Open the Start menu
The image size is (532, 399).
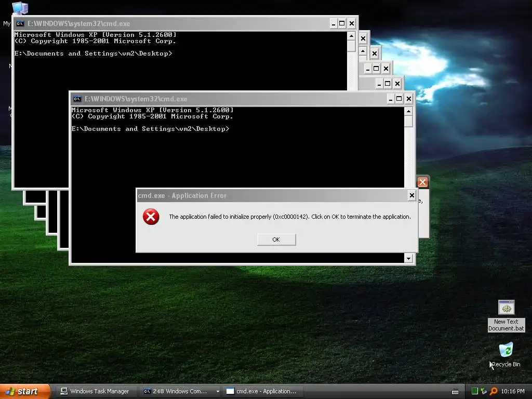[25, 391]
